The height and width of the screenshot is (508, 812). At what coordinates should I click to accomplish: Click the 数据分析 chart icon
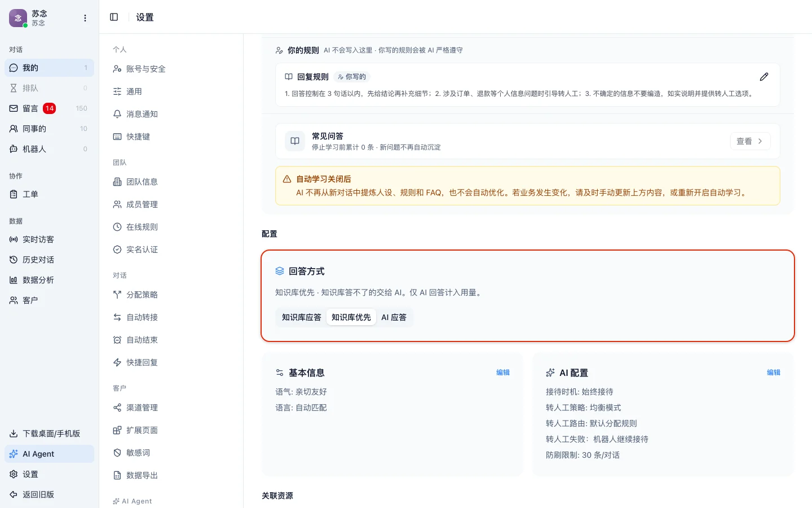[14, 280]
